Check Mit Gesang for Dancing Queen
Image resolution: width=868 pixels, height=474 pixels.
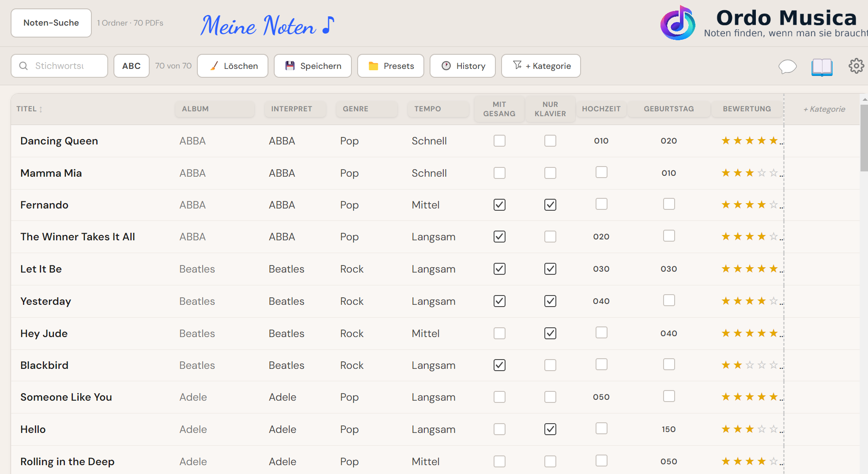point(499,140)
